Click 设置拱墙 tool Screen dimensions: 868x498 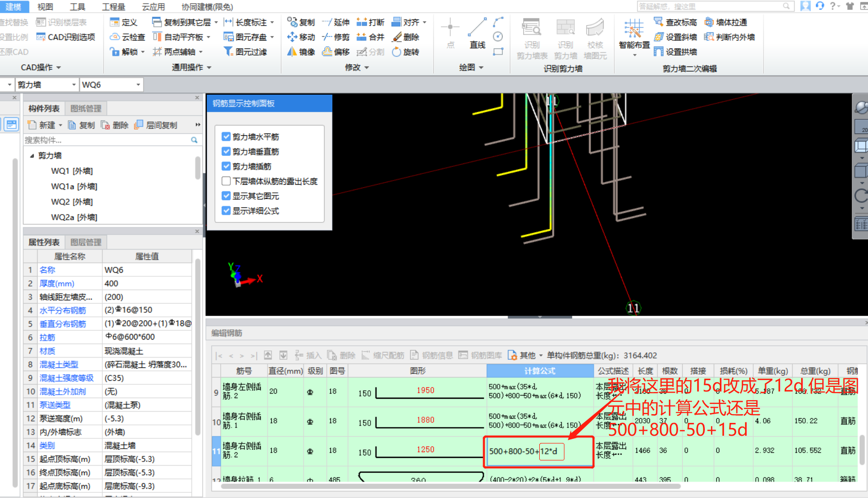(676, 52)
